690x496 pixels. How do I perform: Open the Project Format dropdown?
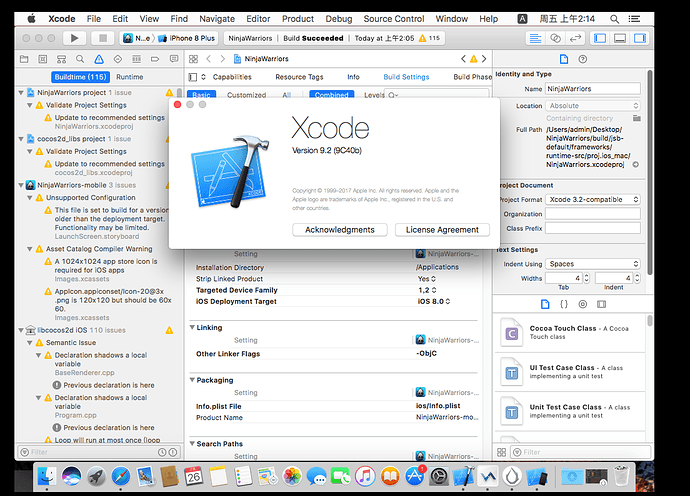pyautogui.click(x=593, y=199)
